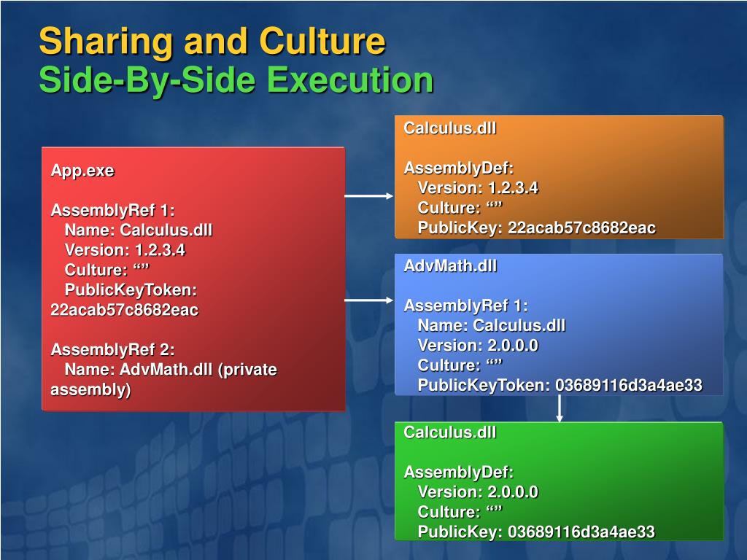Click "Calculus.dll" heading in the orange box
Screen dimensions: 747x560
[449, 128]
